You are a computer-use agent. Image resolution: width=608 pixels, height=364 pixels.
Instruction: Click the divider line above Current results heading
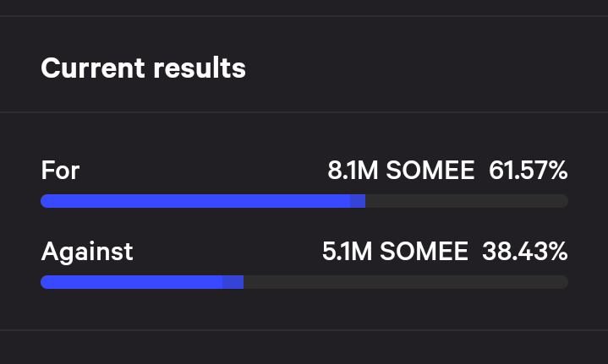tap(304, 16)
